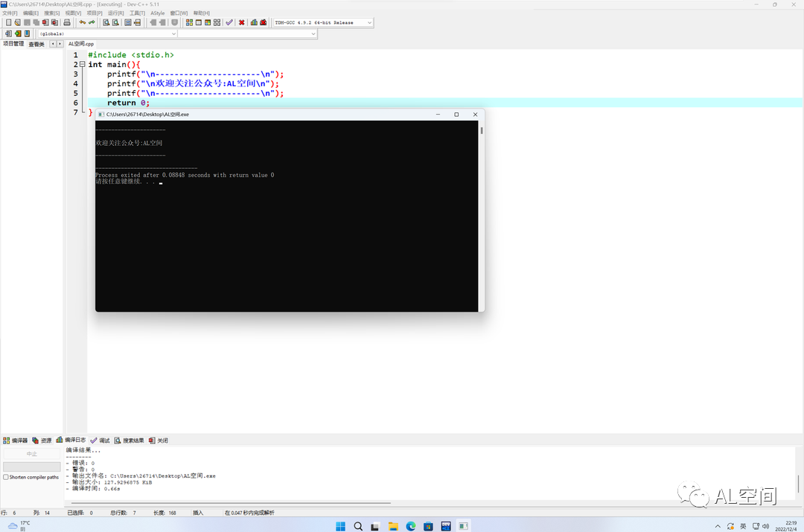Click the Undo arrow icon
Screen dimensions: 804x532
coord(83,22)
